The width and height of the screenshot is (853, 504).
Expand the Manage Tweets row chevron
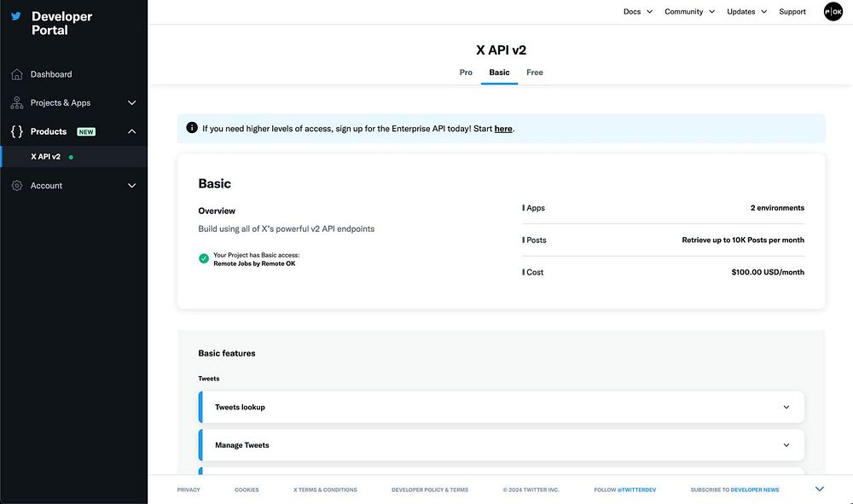tap(786, 445)
